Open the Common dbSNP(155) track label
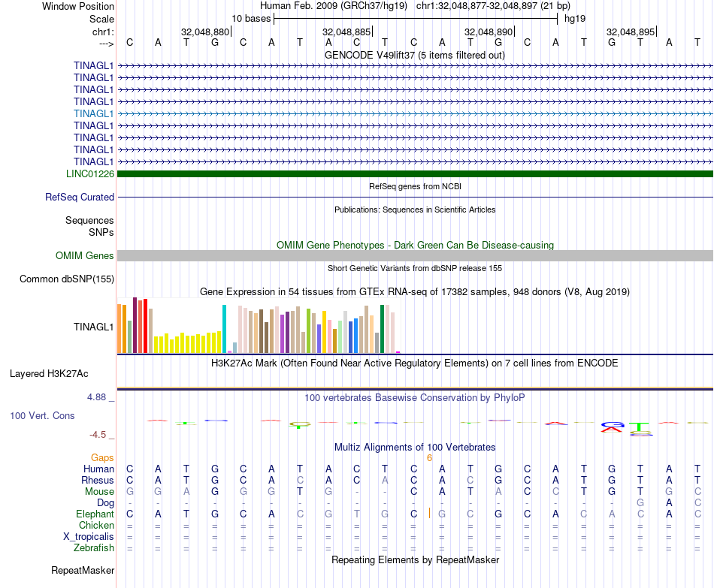The height and width of the screenshot is (588, 714). point(66,279)
